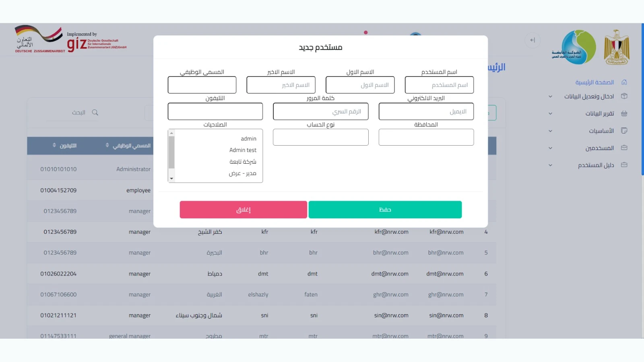The height and width of the screenshot is (362, 644).
Task: Focus the التليفون input field
Action: tap(215, 111)
